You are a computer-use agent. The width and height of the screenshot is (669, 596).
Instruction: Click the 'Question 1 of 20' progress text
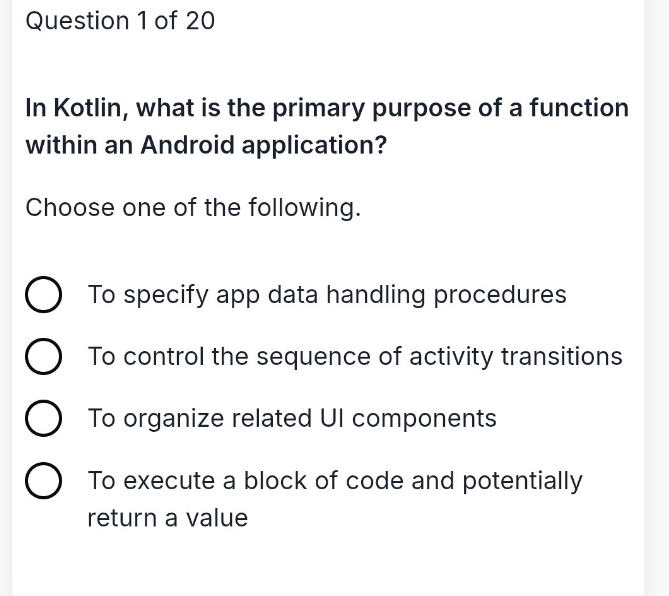point(120,21)
